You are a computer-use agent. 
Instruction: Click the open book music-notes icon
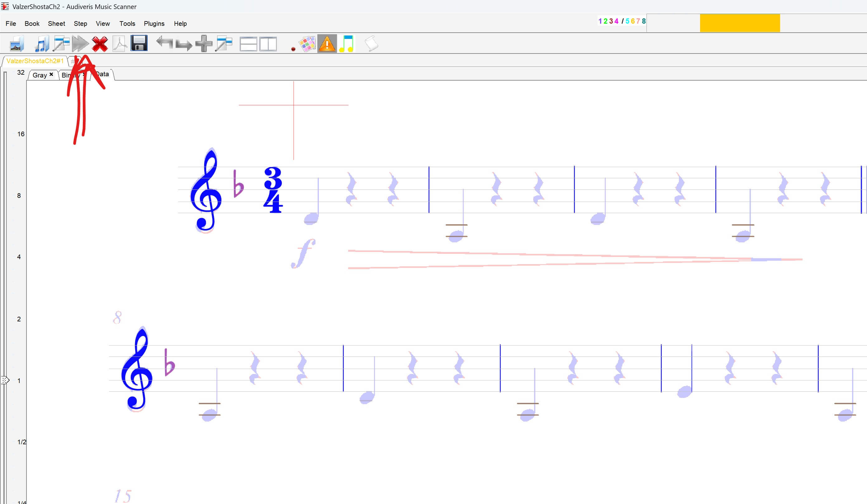pos(42,44)
